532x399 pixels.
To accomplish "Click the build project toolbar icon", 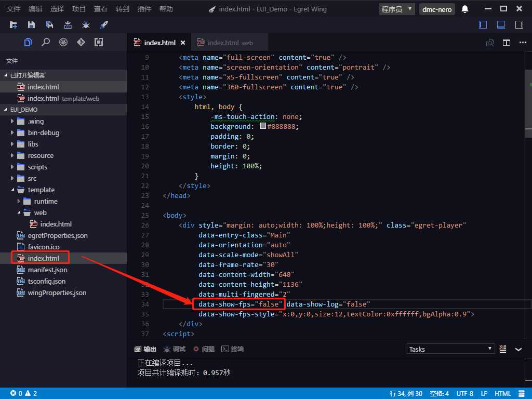I will tap(68, 25).
